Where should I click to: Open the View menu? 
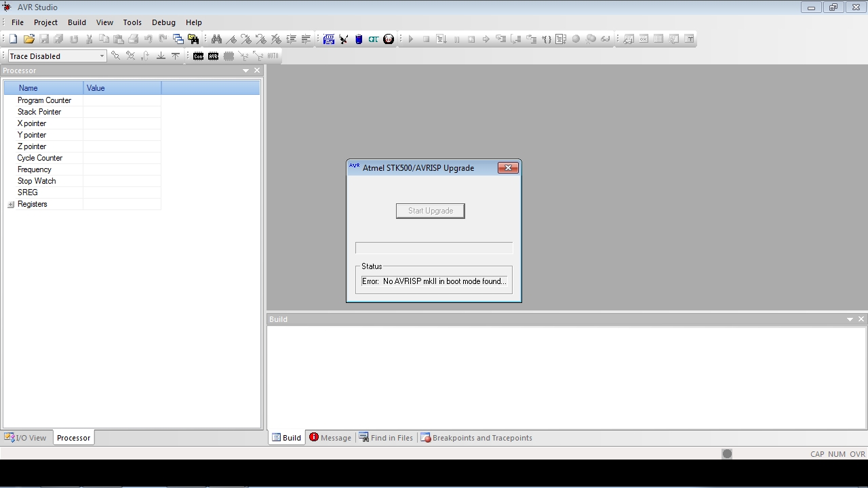click(x=104, y=22)
